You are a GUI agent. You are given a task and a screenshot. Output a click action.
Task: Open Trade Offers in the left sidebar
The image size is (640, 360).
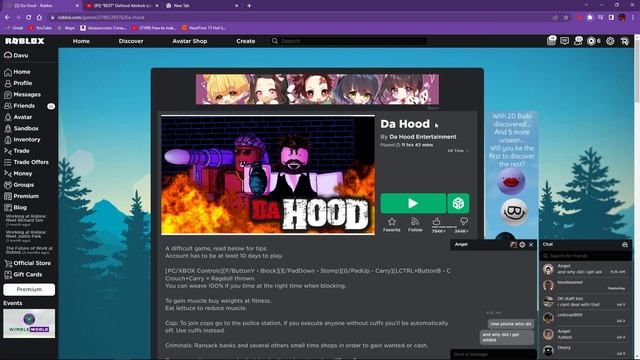pos(26,162)
